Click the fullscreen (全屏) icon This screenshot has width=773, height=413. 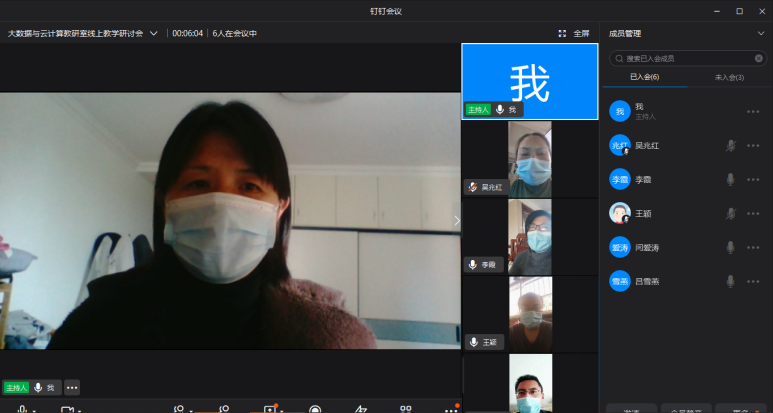click(x=562, y=33)
